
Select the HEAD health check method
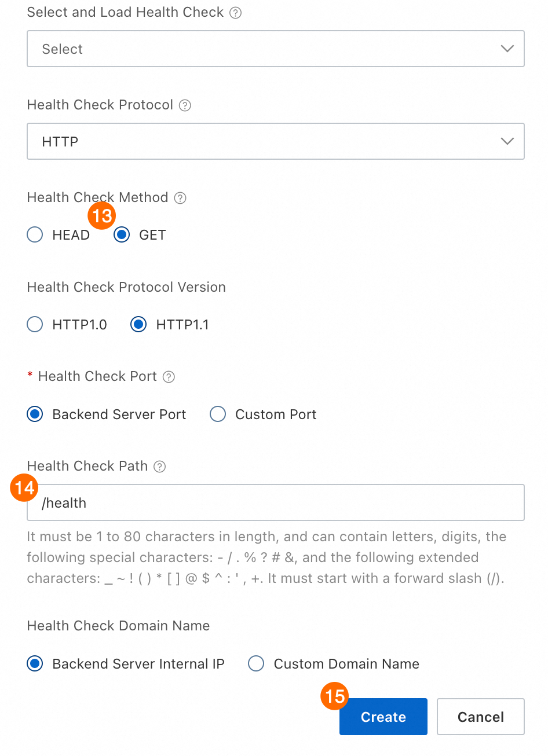pyautogui.click(x=35, y=234)
